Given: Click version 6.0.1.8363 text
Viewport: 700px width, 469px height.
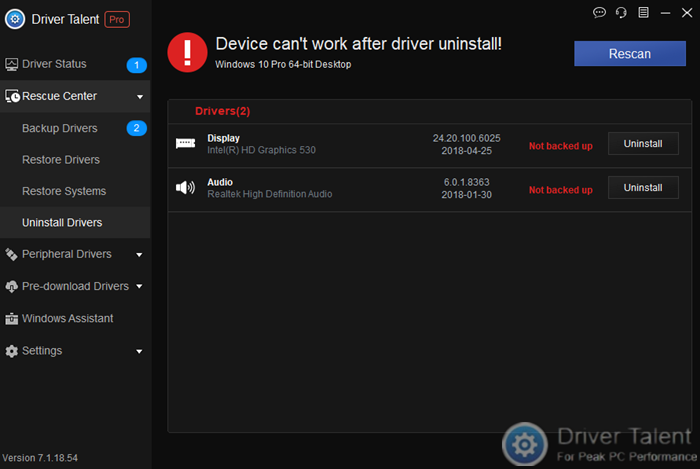Looking at the screenshot, I should tap(467, 182).
